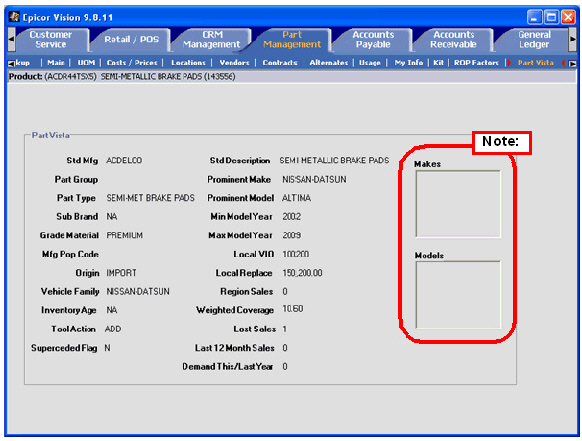This screenshot has height=441, width=582.
Task: Click the Epicor Vision title bar icon
Action: pos(14,17)
